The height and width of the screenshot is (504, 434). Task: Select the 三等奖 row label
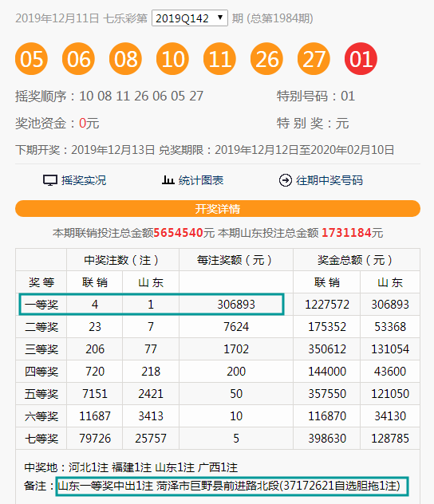point(41,349)
